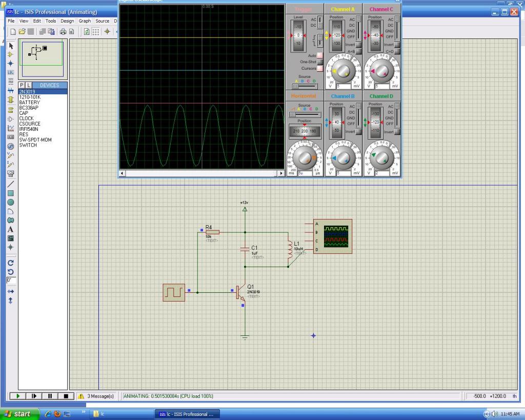525x420 pixels.
Task: Choose the text 'A' graphics tool
Action: (x=10, y=229)
